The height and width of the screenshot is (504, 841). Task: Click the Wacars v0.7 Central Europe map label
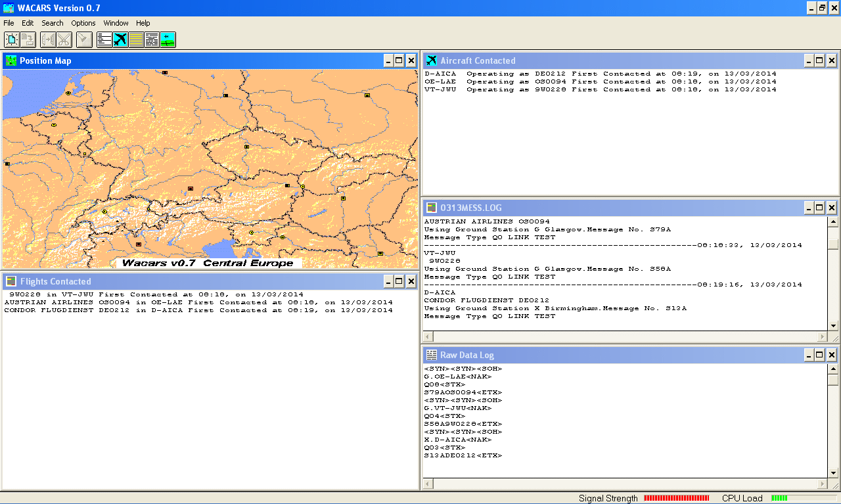(208, 263)
